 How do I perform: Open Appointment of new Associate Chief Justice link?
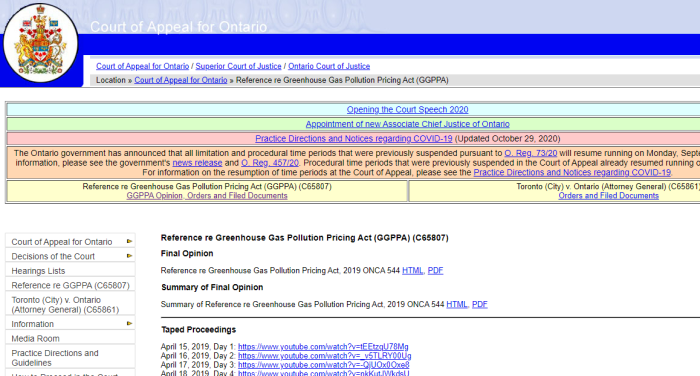pyautogui.click(x=408, y=124)
